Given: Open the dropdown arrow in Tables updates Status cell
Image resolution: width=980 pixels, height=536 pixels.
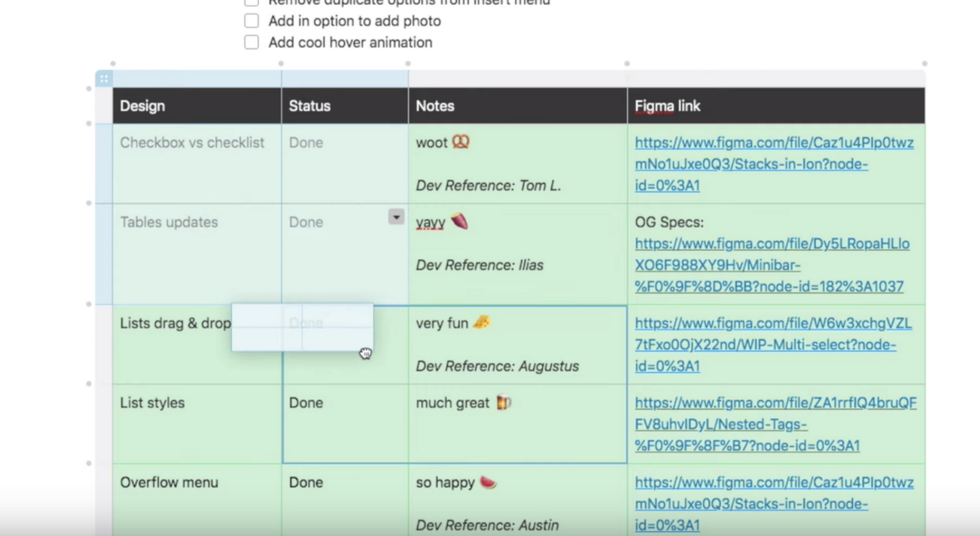Looking at the screenshot, I should (x=396, y=217).
